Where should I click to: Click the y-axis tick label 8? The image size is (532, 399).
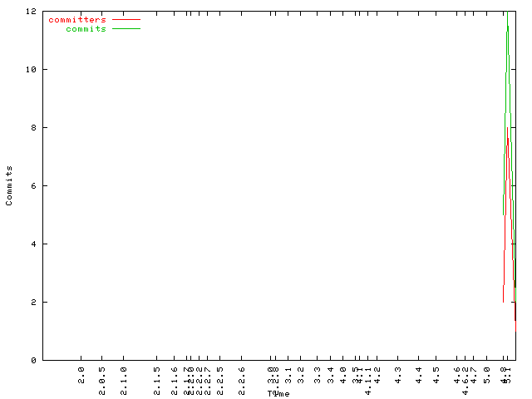click(32, 127)
